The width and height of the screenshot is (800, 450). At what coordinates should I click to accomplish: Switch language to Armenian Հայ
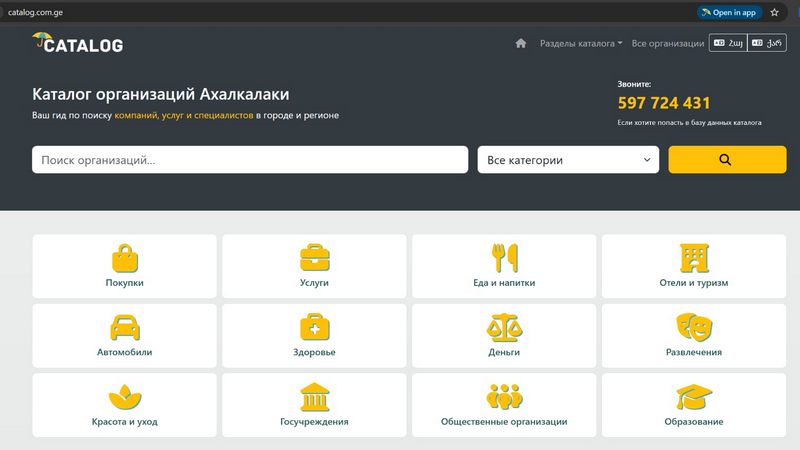[x=728, y=43]
